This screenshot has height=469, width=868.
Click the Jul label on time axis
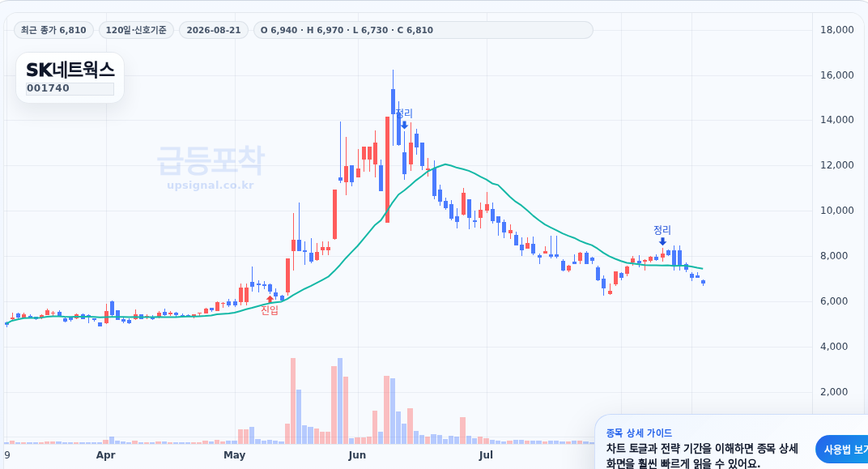(x=486, y=456)
